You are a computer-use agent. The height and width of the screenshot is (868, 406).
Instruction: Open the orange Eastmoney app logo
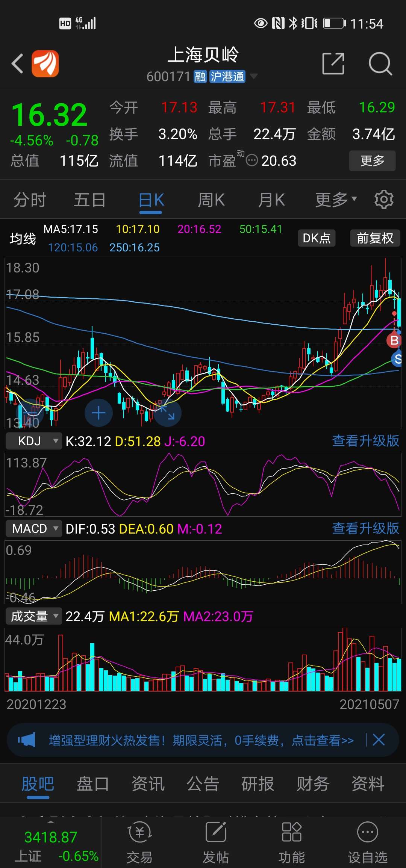click(x=45, y=64)
